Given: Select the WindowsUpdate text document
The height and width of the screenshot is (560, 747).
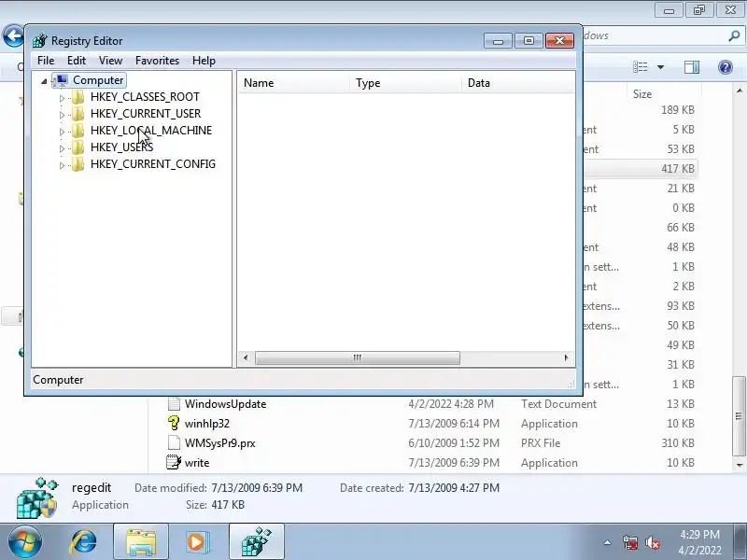Looking at the screenshot, I should click(x=225, y=404).
